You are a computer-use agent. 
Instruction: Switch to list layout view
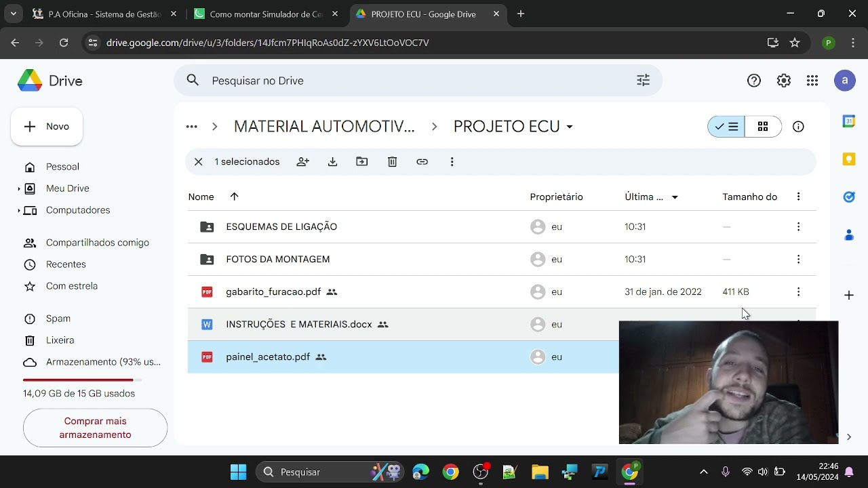coord(726,127)
